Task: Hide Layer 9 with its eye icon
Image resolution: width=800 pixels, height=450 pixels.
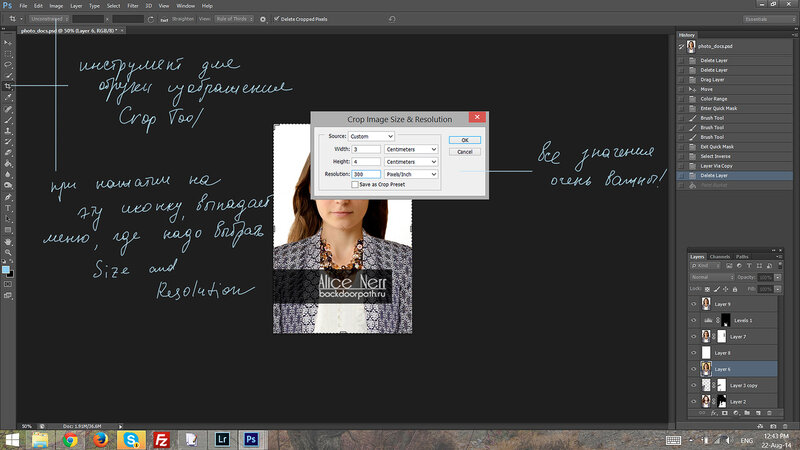Action: pos(695,303)
